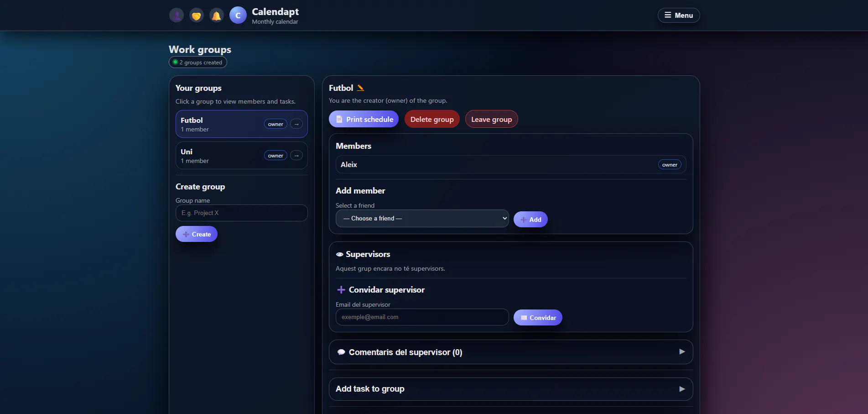
Task: Click the Calendapt title text
Action: (x=275, y=12)
